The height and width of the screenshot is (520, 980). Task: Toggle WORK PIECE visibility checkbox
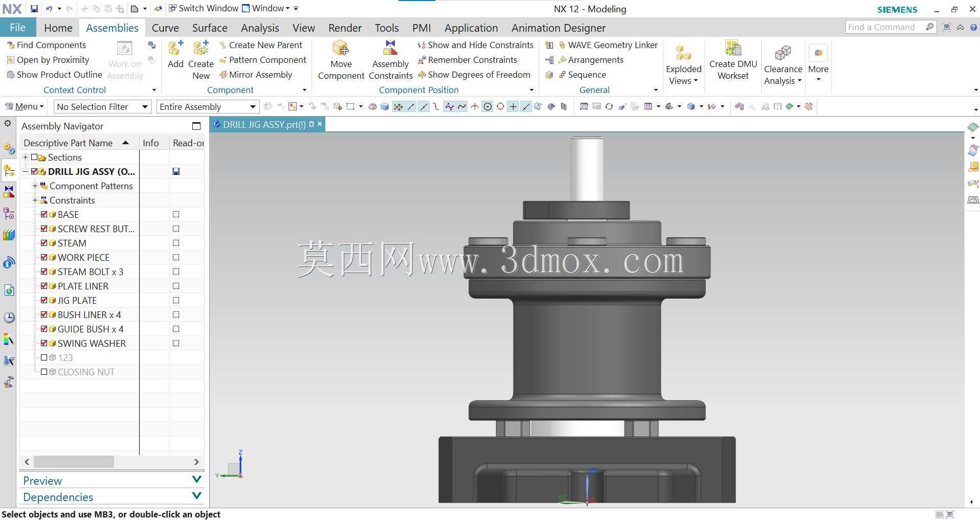pos(44,257)
